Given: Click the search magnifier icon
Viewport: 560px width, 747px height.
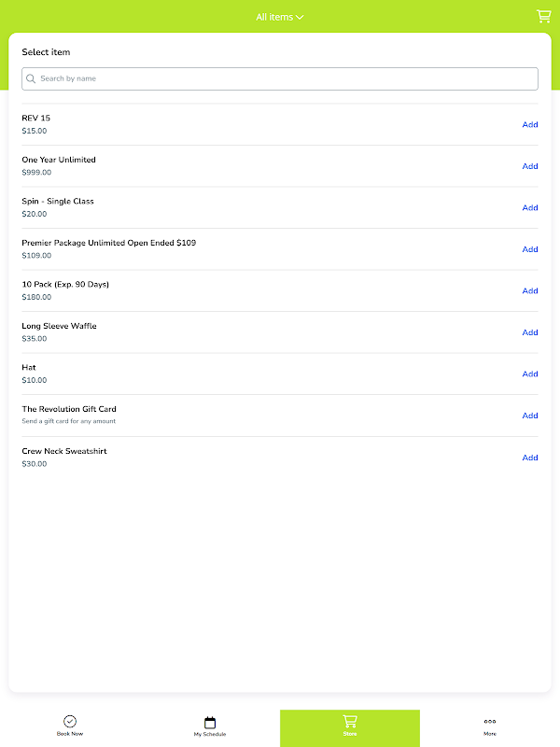Looking at the screenshot, I should 31,79.
